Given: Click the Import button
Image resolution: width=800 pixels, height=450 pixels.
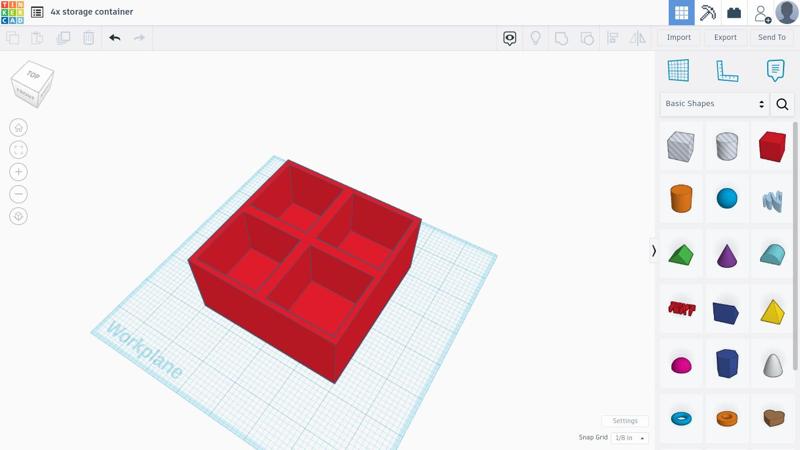Looking at the screenshot, I should [x=679, y=37].
